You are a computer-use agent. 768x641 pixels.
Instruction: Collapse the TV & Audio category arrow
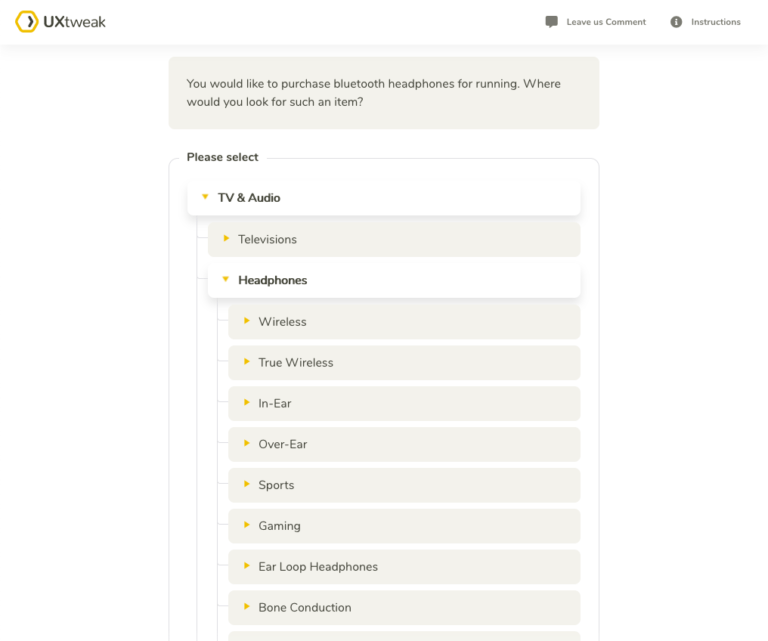(205, 197)
